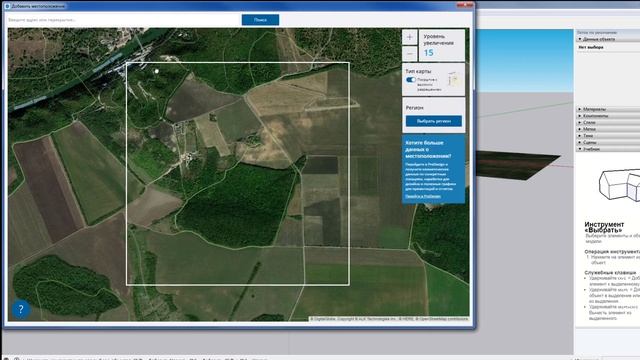Collapse the Данные объекта panel
The width and height of the screenshot is (640, 360).
(607, 39)
